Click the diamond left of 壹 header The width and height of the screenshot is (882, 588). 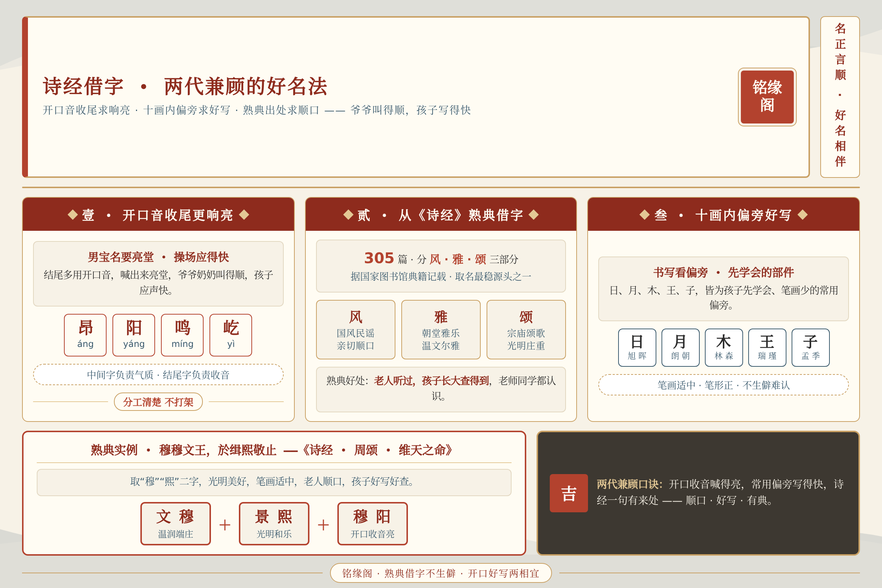72,215
